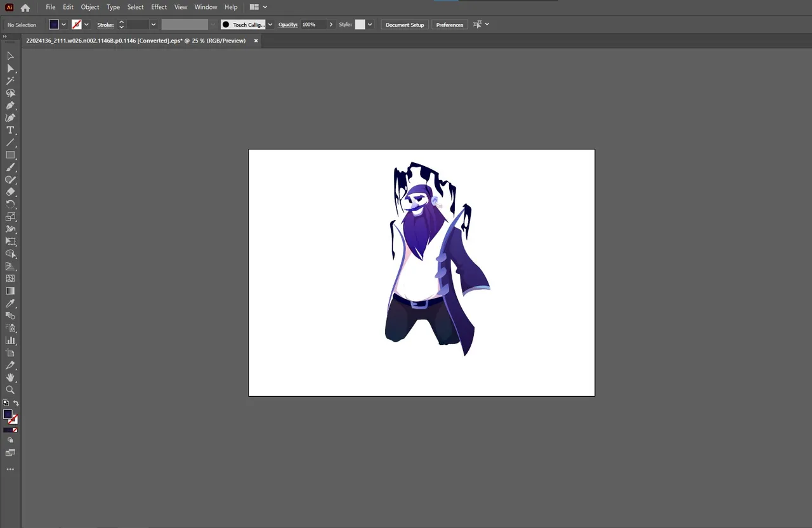812x528 pixels.
Task: Select the Shaper tool
Action: coord(10,179)
